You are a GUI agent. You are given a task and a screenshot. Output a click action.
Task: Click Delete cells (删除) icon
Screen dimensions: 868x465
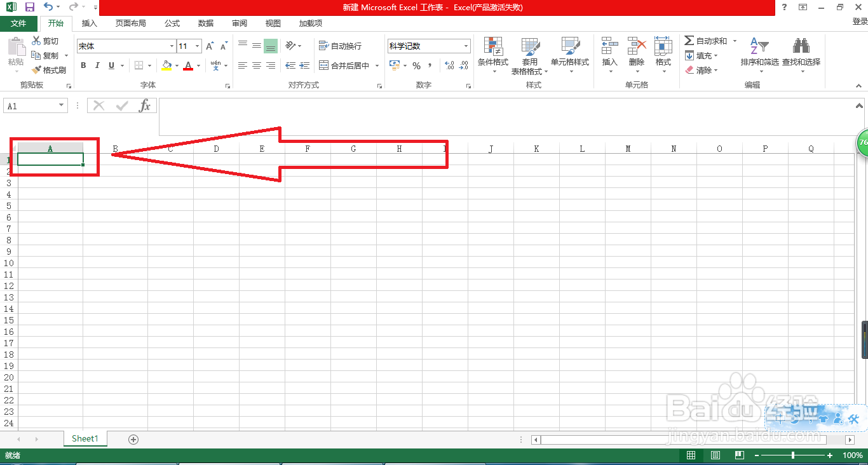[637, 55]
